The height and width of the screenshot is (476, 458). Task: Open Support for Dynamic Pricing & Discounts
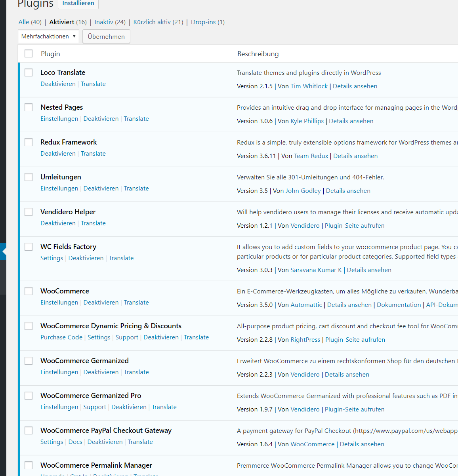pos(127,337)
